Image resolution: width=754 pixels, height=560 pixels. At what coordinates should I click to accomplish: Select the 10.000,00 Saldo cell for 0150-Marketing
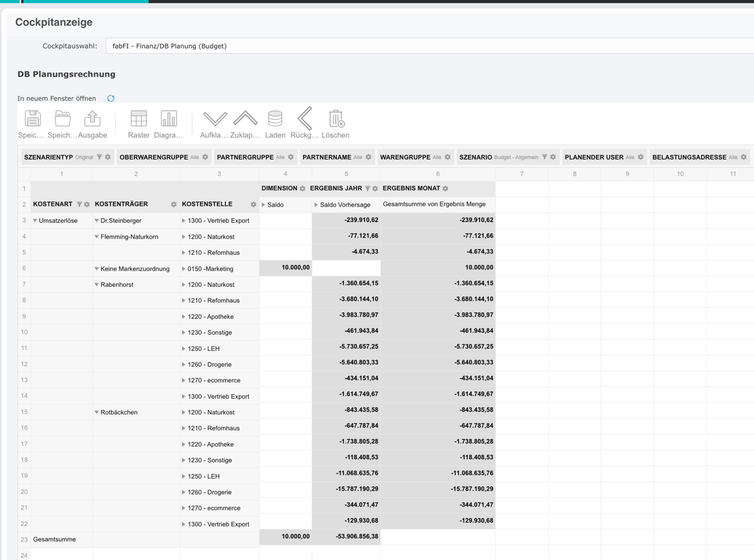[285, 267]
